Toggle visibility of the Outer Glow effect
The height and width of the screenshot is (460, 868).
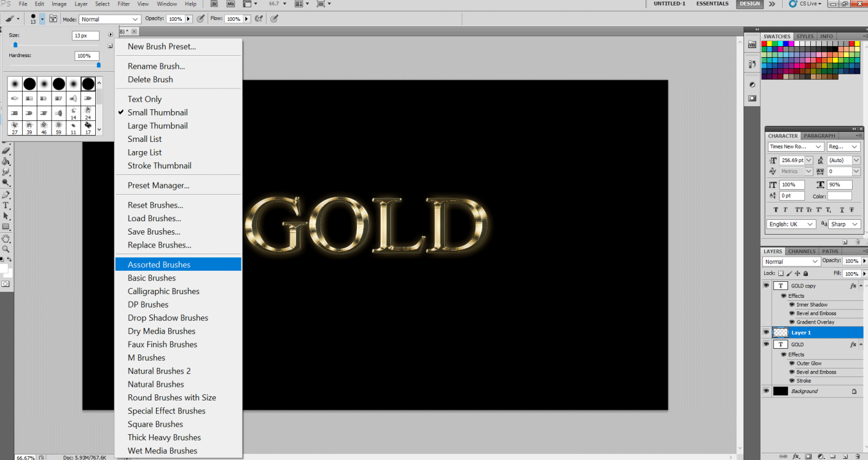click(793, 363)
